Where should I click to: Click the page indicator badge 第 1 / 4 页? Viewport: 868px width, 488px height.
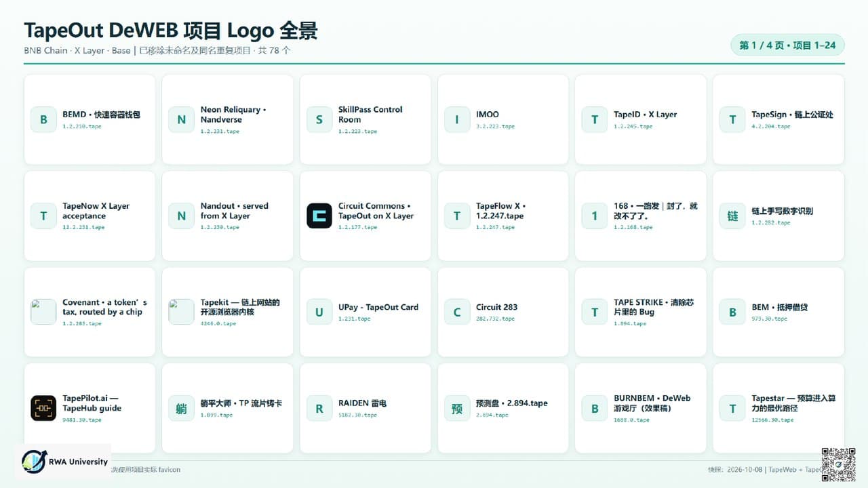coord(787,45)
